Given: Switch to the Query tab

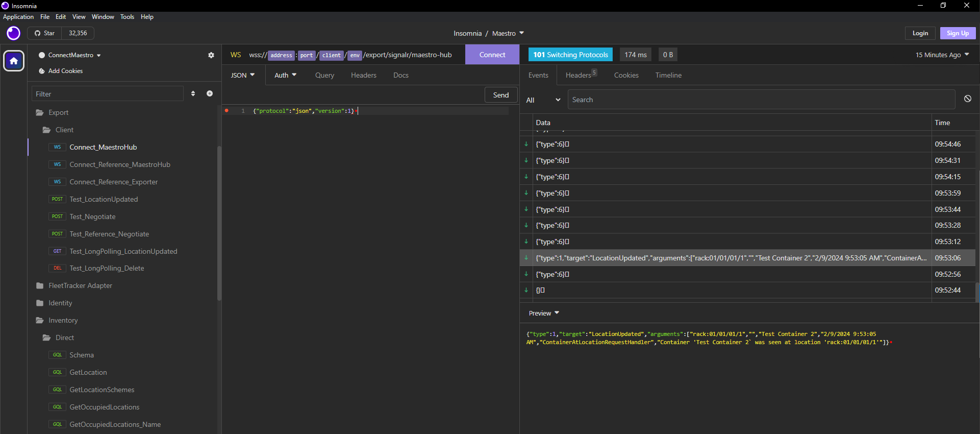Looking at the screenshot, I should 324,75.
